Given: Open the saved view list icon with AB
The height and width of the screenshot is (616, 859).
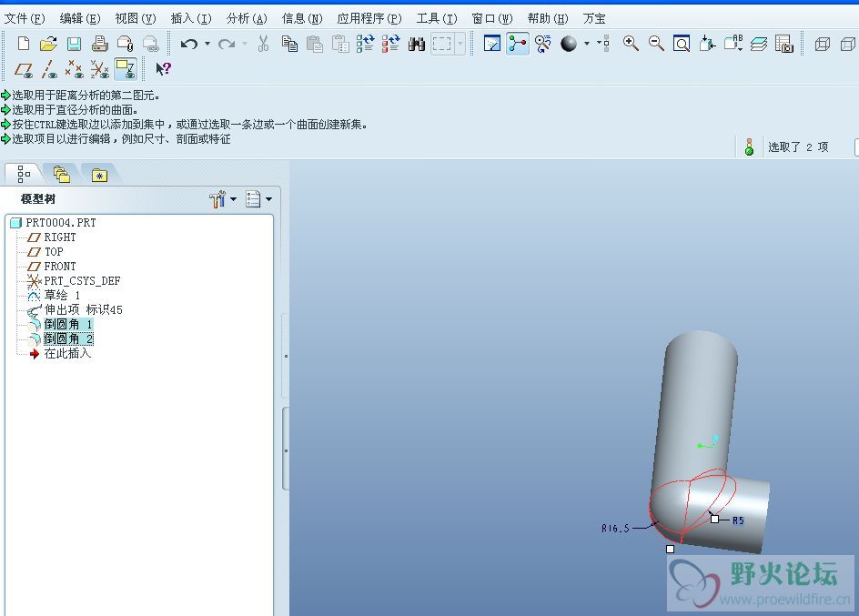Looking at the screenshot, I should click(x=733, y=44).
